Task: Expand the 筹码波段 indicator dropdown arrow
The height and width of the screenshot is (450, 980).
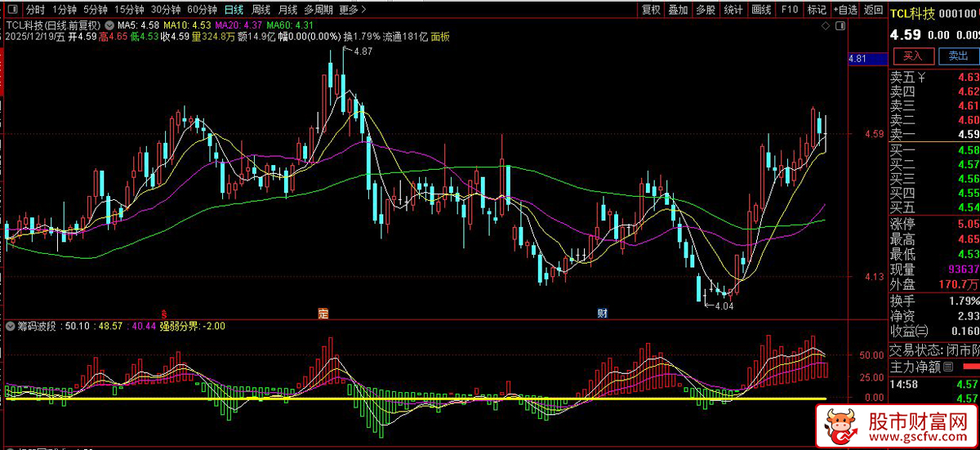Action: [9, 326]
